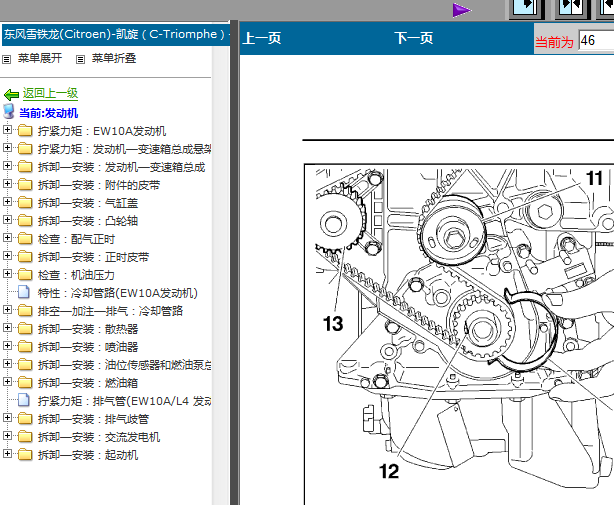Click the 菜单折叠 list icon
Screen dimensions: 614x505
[x=80, y=60]
